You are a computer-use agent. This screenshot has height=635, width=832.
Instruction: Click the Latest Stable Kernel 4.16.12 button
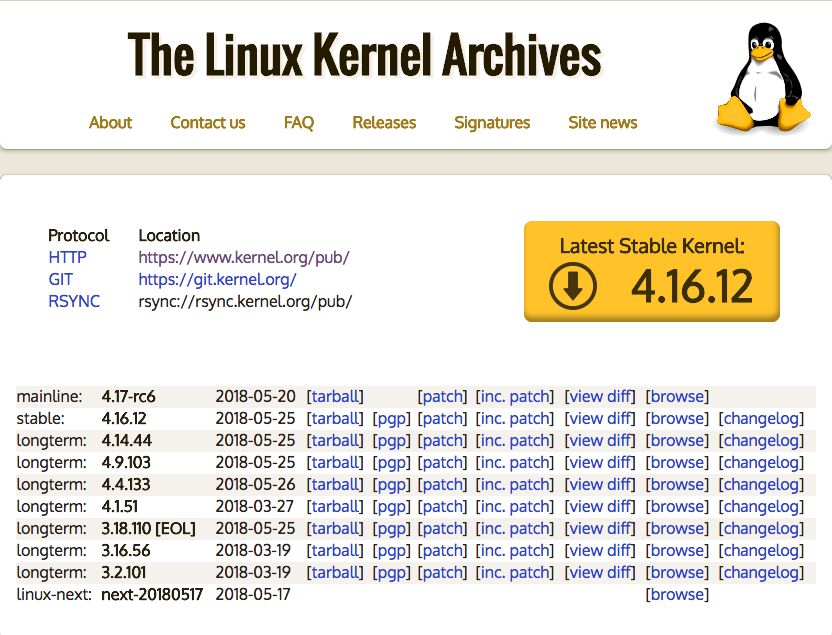click(x=651, y=271)
